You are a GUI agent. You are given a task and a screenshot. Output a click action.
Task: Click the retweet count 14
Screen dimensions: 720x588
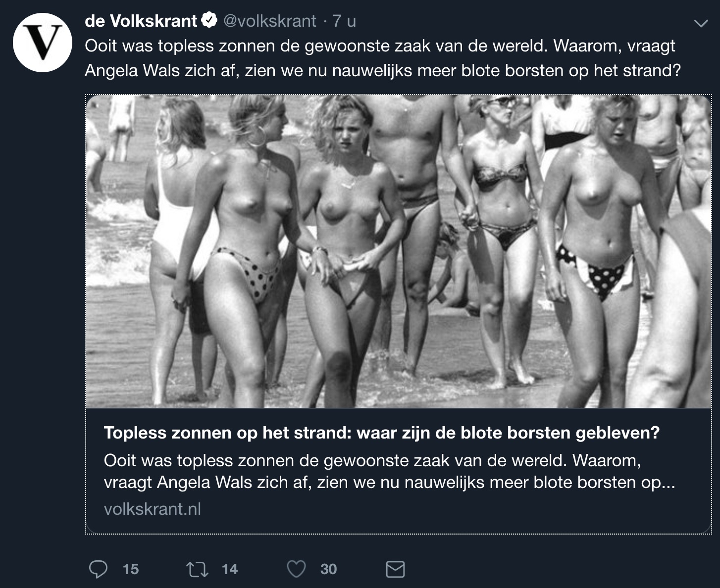230,569
